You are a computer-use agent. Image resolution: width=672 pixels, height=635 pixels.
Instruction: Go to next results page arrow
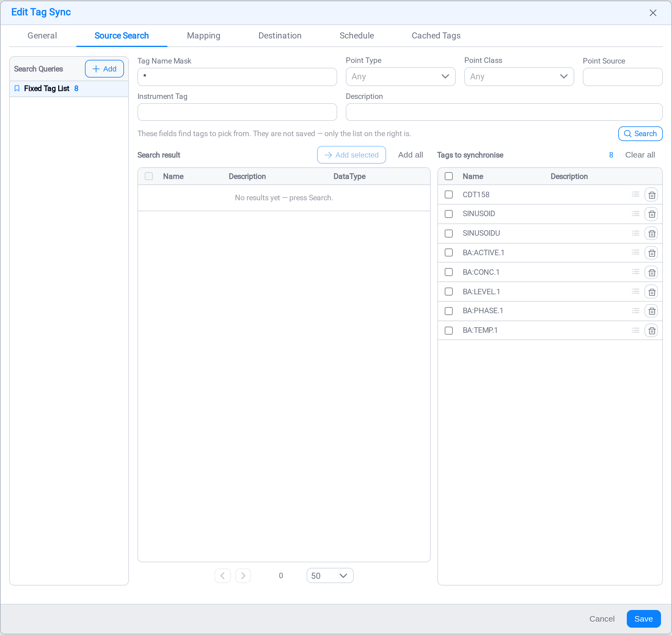coord(243,575)
